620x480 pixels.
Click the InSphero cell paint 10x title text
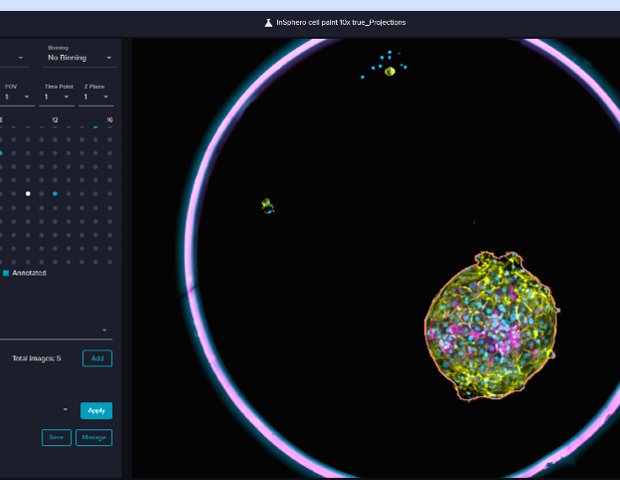[x=341, y=23]
